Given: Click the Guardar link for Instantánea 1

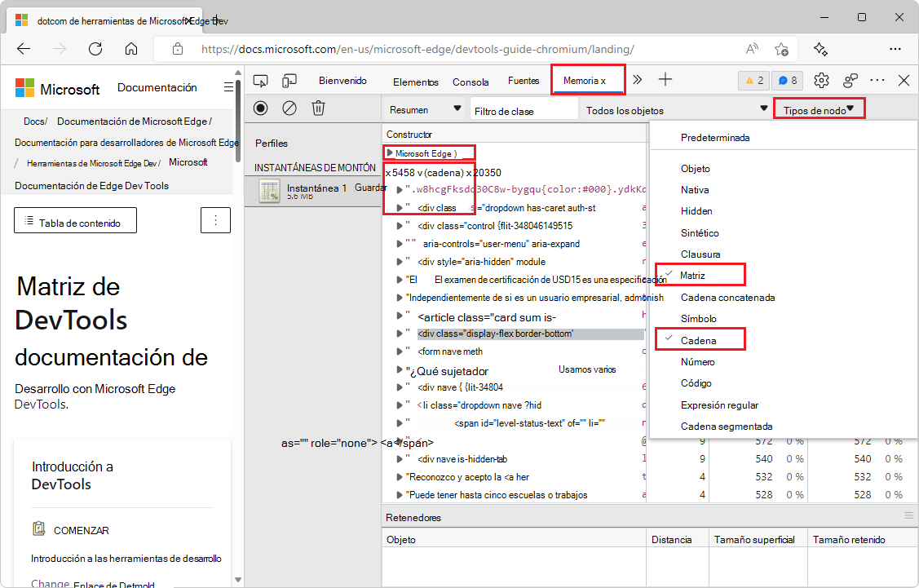Looking at the screenshot, I should (x=370, y=188).
